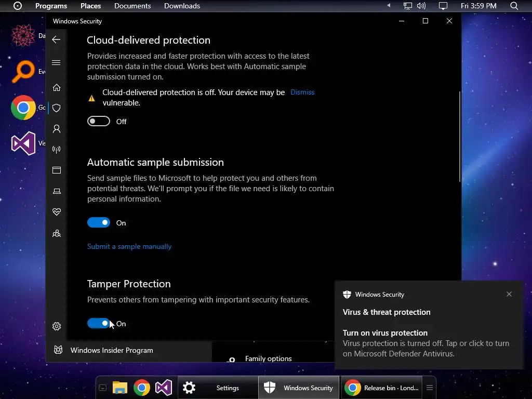Click the top bar search magnifier icon
The width and height of the screenshot is (532, 399).
pos(514,6)
